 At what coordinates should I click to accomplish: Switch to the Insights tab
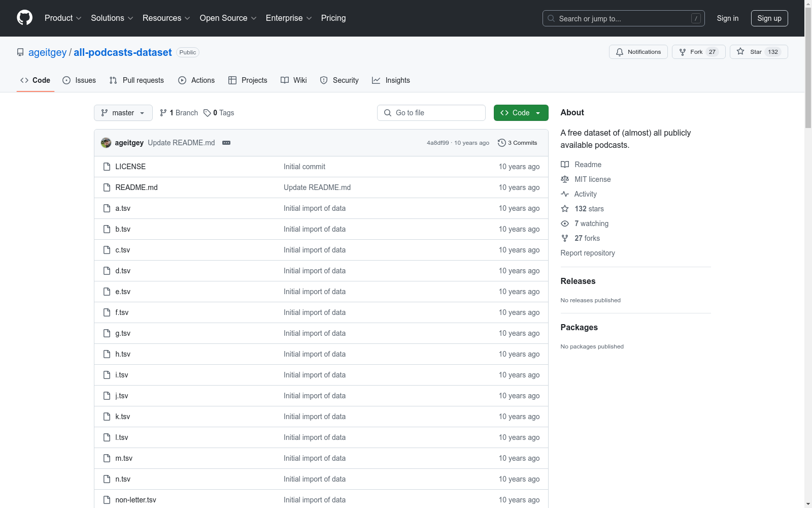pos(391,80)
